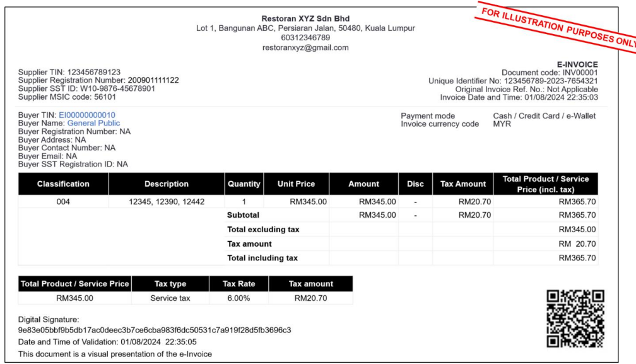Click the QR code on the invoice
Image resolution: width=636 pixels, height=364 pixels.
(x=575, y=319)
